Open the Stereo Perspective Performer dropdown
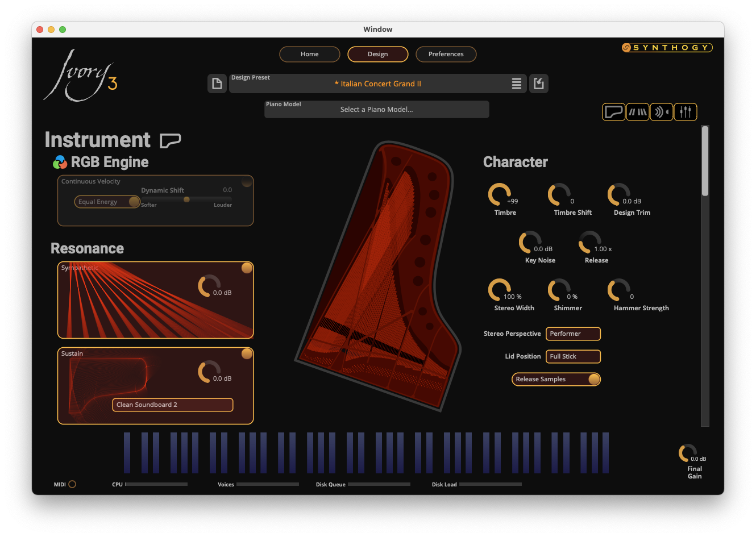Screen dimensions: 756x537 click(x=573, y=334)
